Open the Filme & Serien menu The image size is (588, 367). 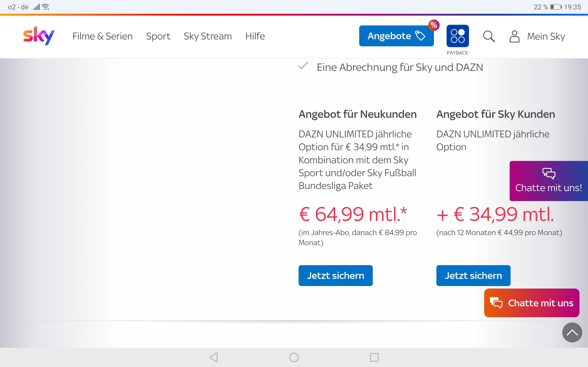click(x=102, y=36)
